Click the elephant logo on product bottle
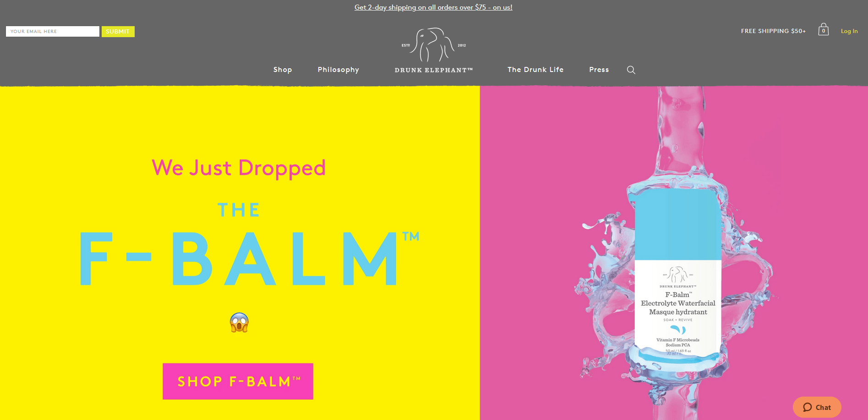Viewport: 868px width, 420px height. click(x=678, y=275)
